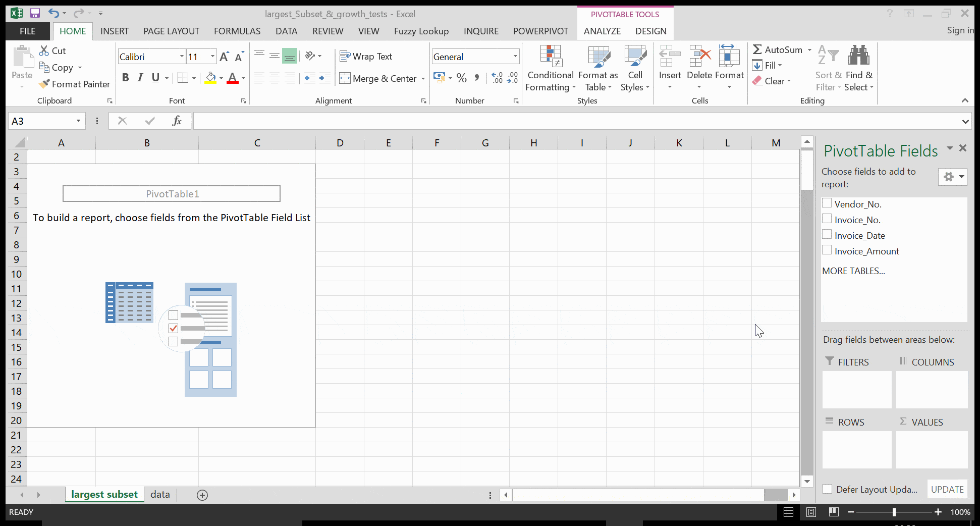
Task: Check the Invoice_Amount field
Action: (827, 250)
